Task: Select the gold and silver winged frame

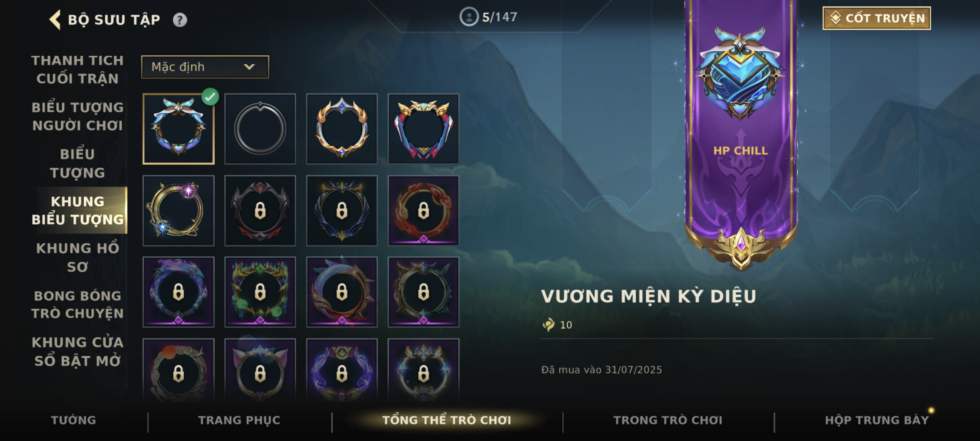Action: [x=342, y=128]
